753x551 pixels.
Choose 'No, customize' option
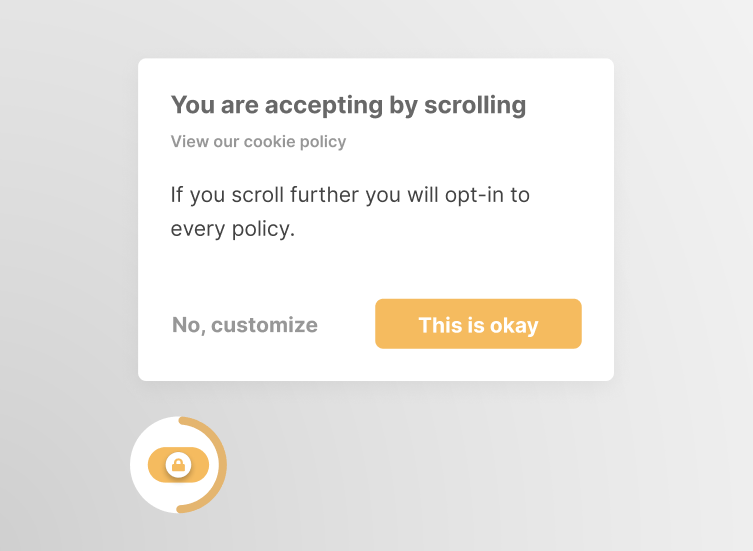245,325
